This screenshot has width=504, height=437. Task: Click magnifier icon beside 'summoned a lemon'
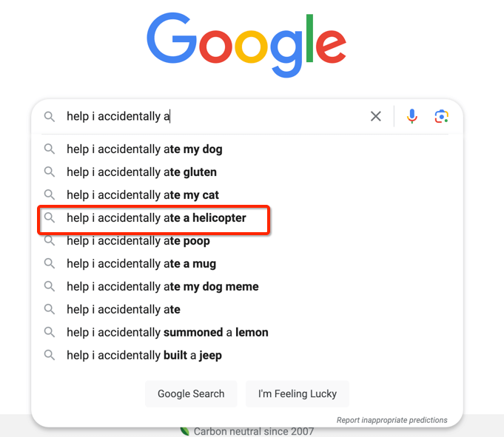(x=49, y=332)
